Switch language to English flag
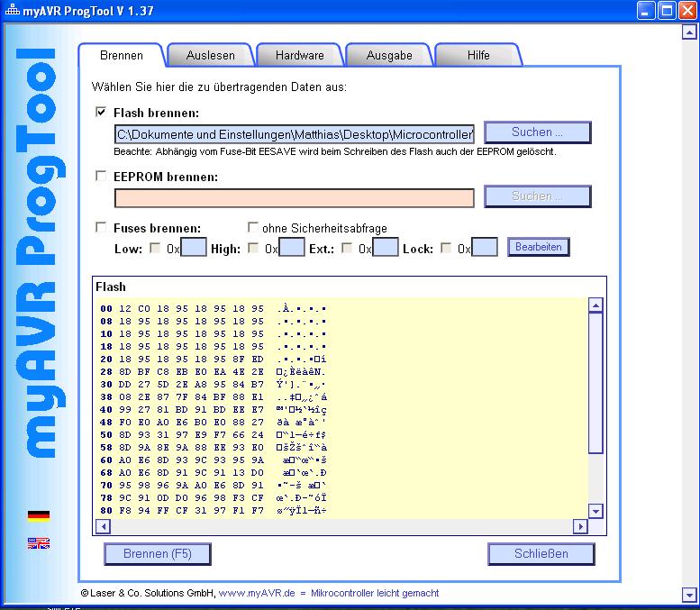The image size is (700, 610). coord(39,543)
